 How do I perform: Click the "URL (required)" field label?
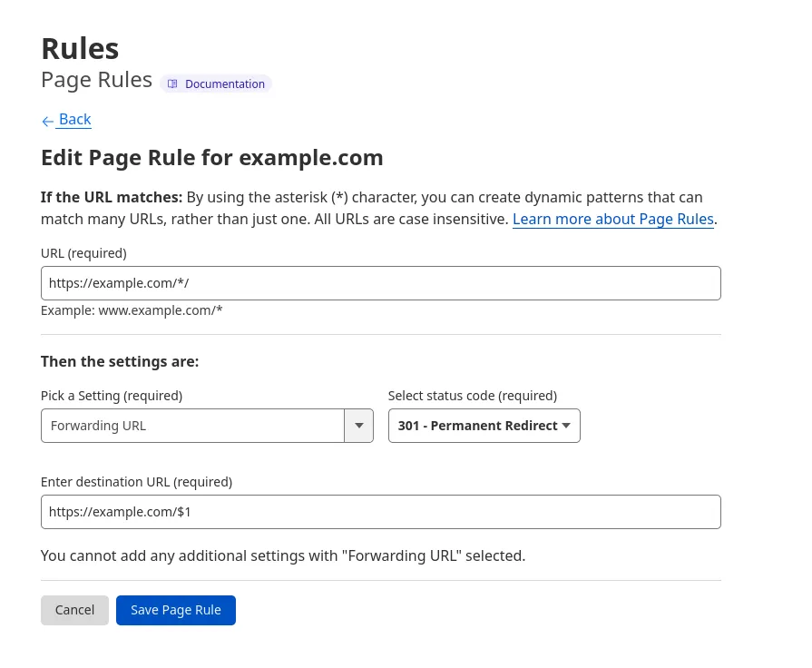(x=83, y=253)
